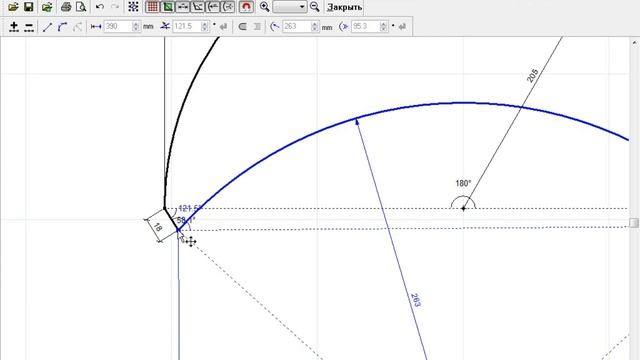
Task: Click the arc center point node
Action: (463, 209)
